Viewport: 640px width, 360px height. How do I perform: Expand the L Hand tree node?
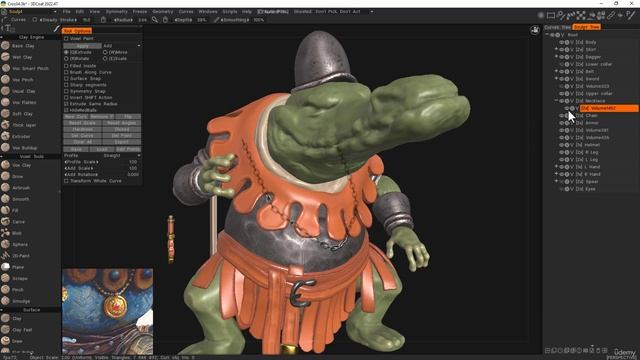[x=556, y=167]
